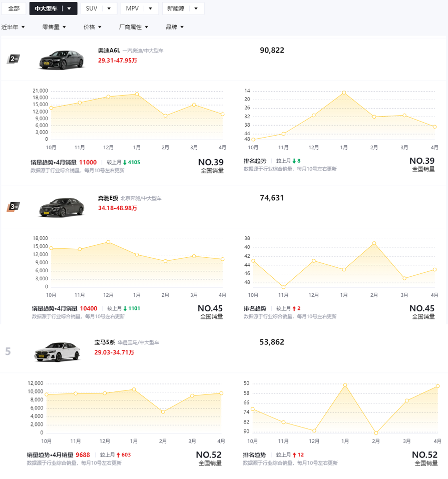Open the 零售量 filter dropdown

click(x=54, y=27)
